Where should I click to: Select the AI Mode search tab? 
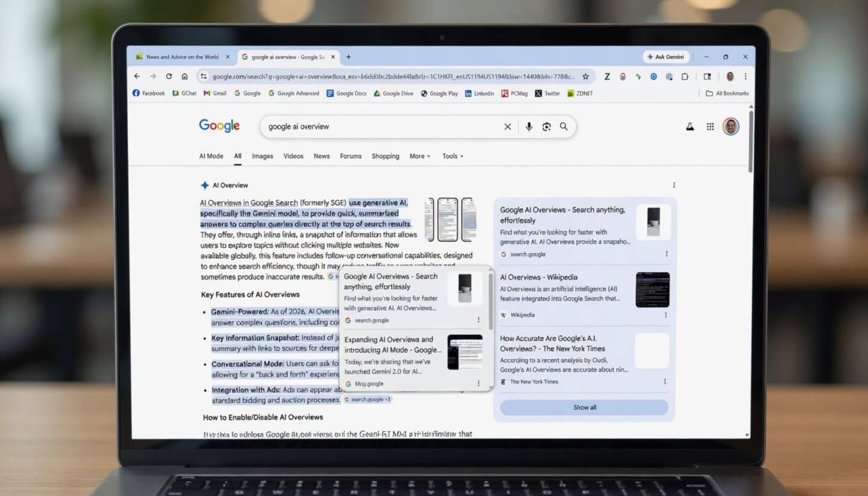211,156
